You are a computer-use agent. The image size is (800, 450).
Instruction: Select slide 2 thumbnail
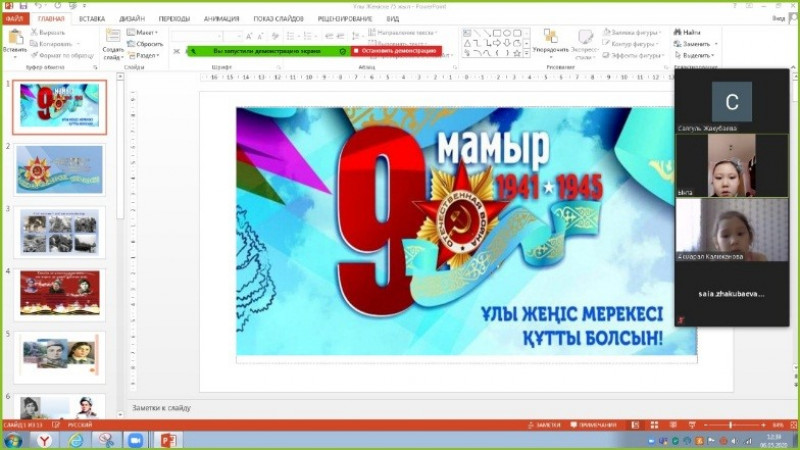point(60,169)
